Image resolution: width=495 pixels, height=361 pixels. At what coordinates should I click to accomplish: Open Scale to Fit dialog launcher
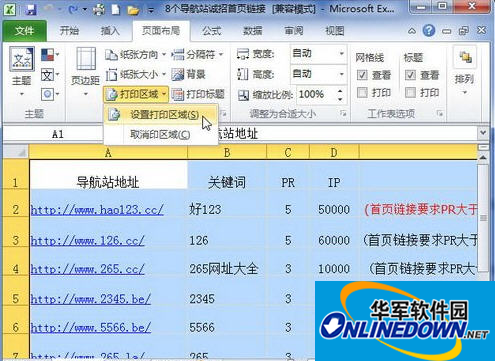point(343,114)
